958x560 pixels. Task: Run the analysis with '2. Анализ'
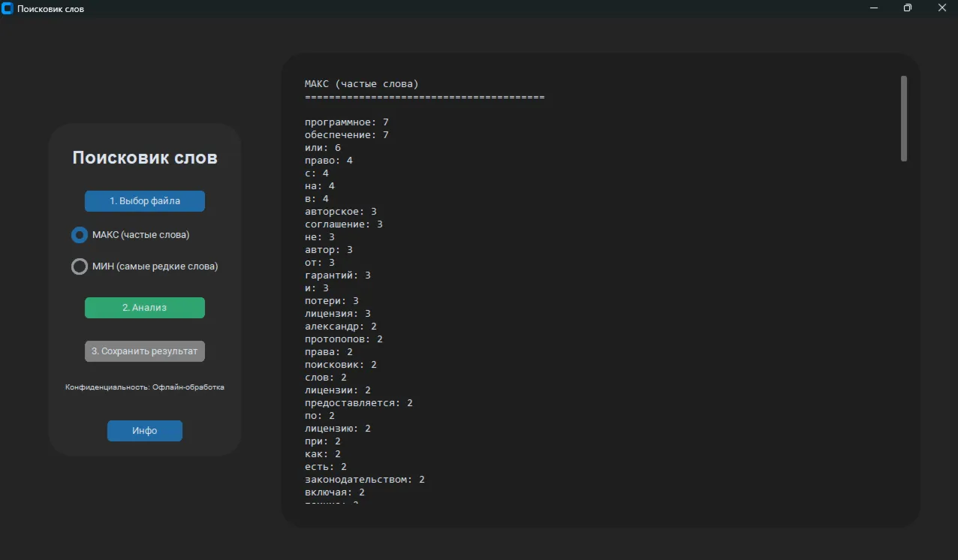point(145,308)
